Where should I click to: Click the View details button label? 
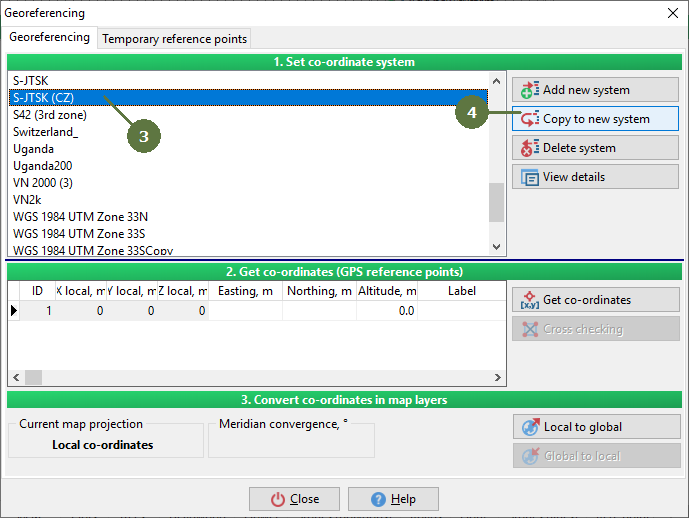(574, 177)
